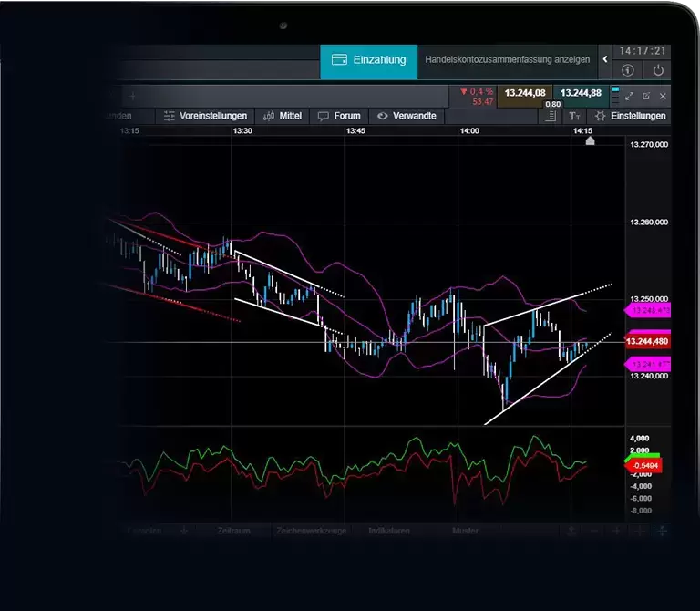Screen dimensions: 700x611
Task: Show Verwandte related instruments
Action: point(407,116)
